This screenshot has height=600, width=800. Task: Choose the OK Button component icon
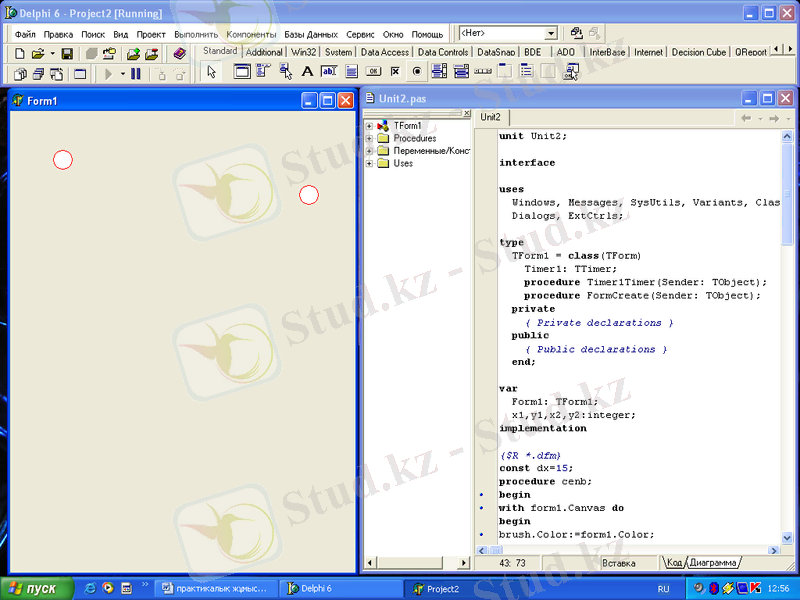(373, 72)
